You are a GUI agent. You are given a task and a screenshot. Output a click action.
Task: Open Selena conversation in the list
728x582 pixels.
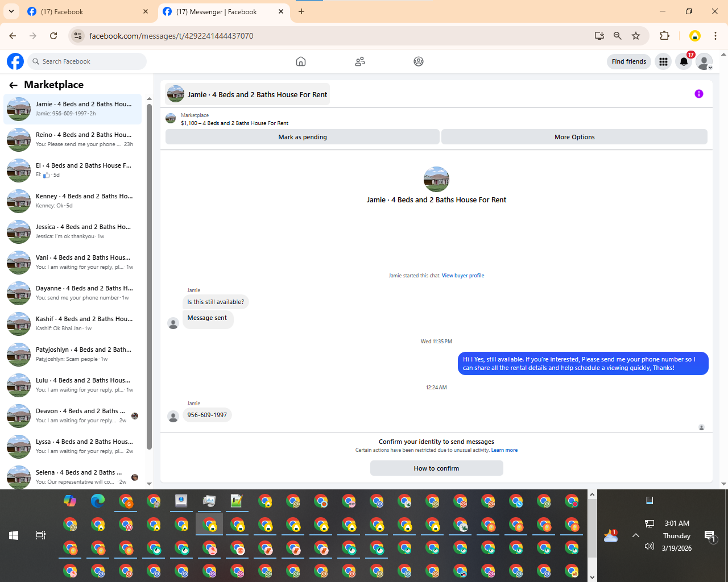[73, 477]
